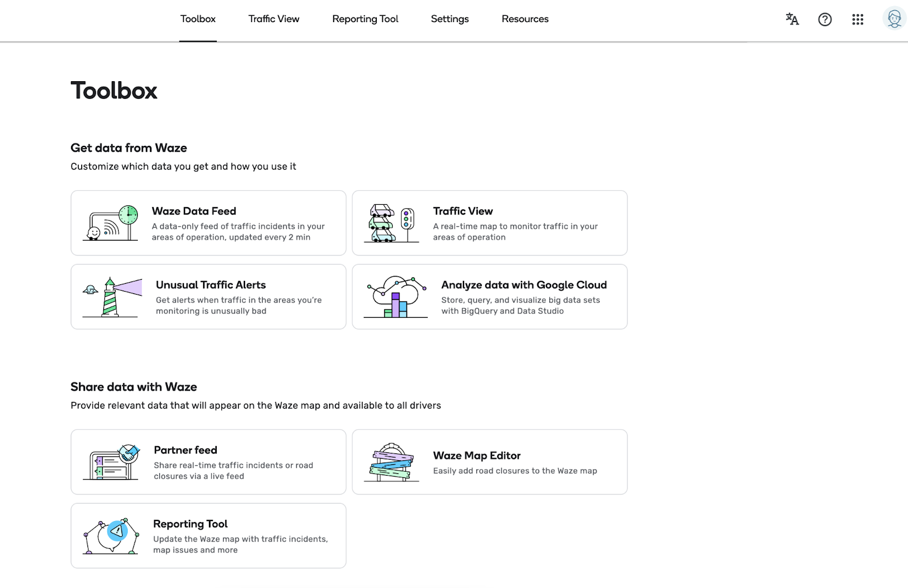
Task: Open the Settings tab
Action: (449, 19)
